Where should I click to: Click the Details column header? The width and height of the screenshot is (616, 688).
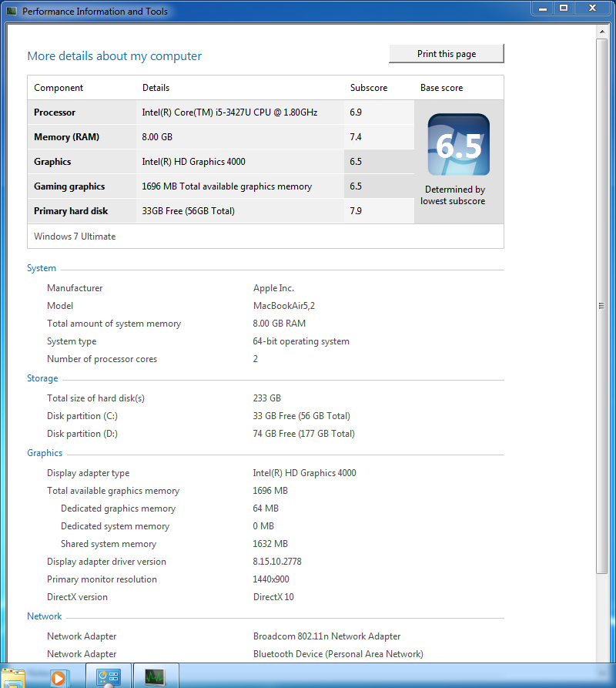pyautogui.click(x=156, y=88)
